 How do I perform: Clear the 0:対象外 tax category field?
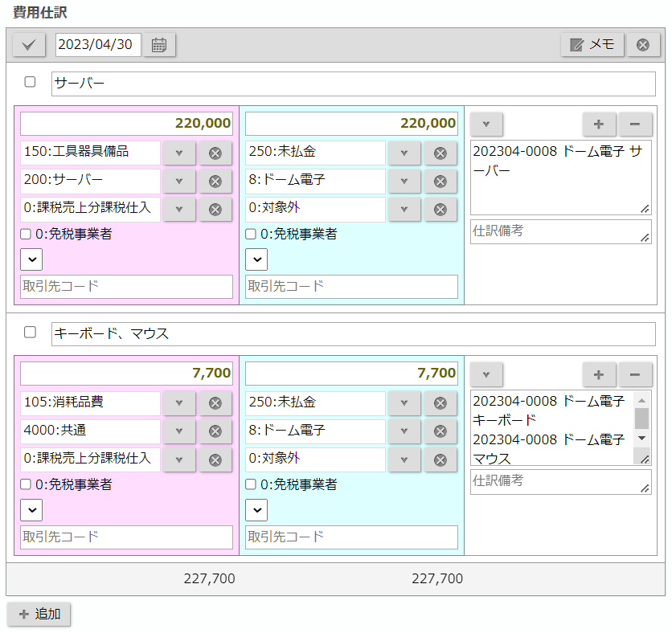[x=440, y=209]
